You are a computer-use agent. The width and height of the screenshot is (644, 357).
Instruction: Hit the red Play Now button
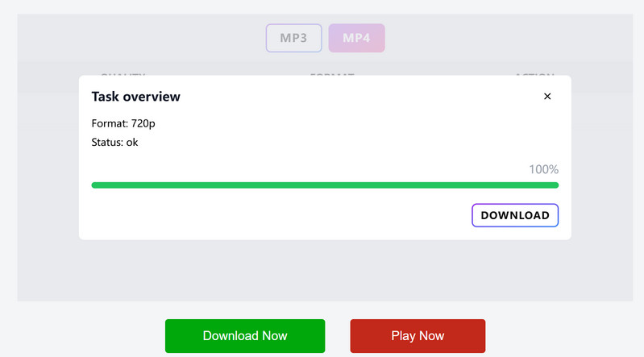(x=418, y=335)
